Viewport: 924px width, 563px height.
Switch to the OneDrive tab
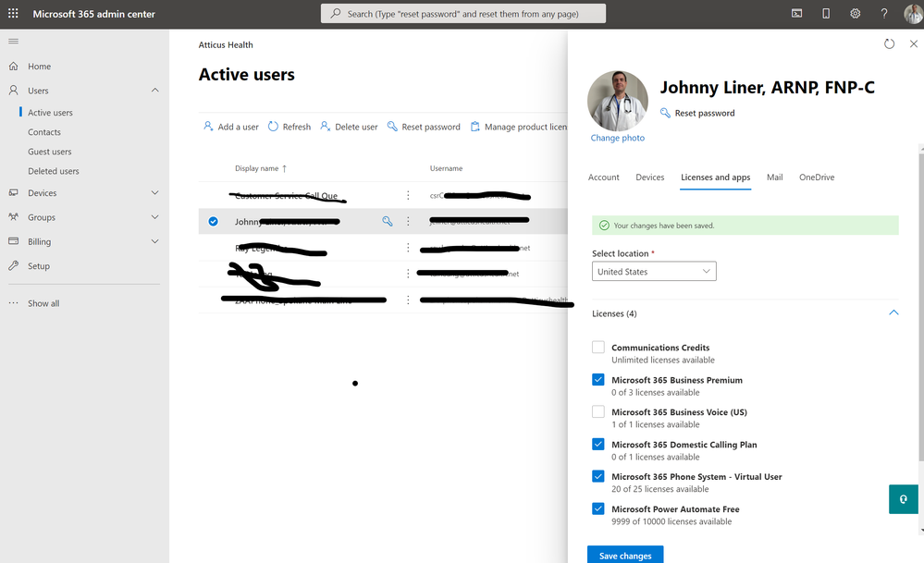click(x=817, y=177)
